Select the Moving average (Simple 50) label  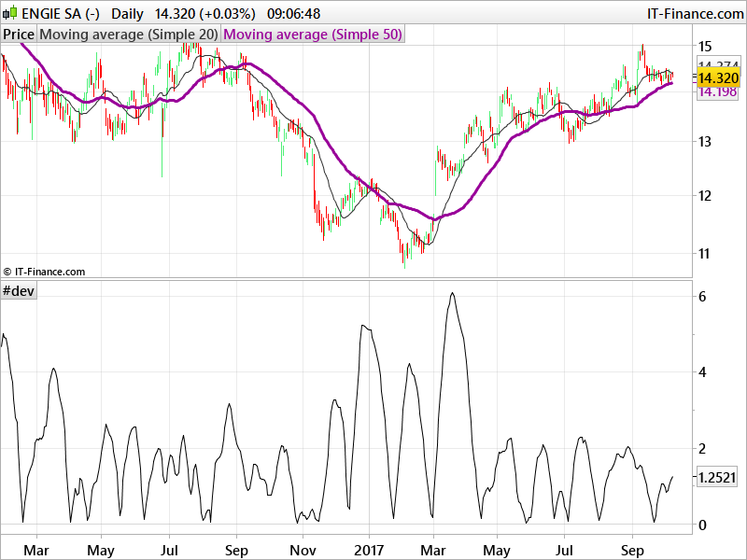[x=313, y=35]
